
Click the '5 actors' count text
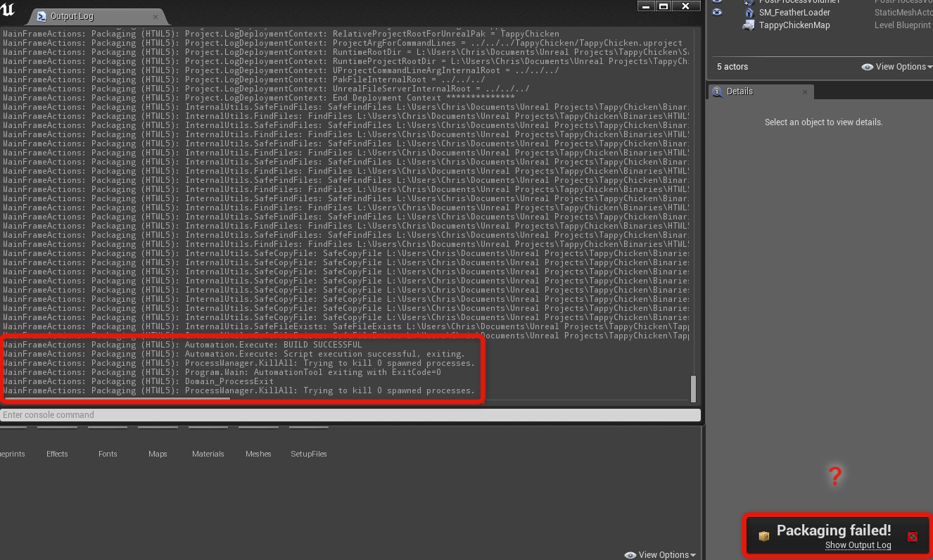pyautogui.click(x=732, y=67)
